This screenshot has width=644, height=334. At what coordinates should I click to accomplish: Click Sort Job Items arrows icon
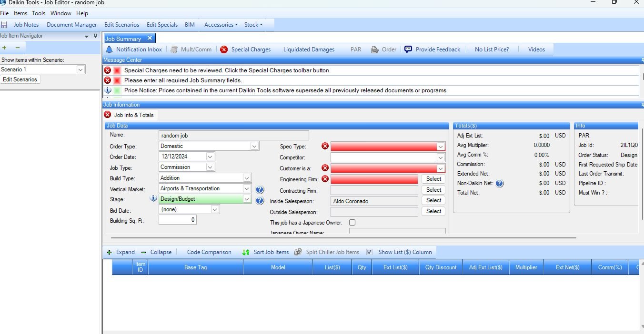pyautogui.click(x=246, y=252)
